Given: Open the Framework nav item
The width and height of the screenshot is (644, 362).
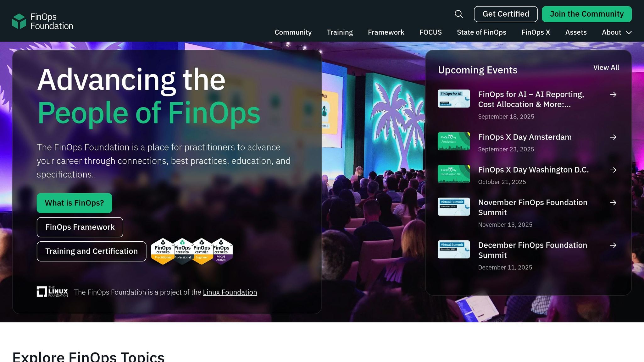Looking at the screenshot, I should (x=386, y=32).
